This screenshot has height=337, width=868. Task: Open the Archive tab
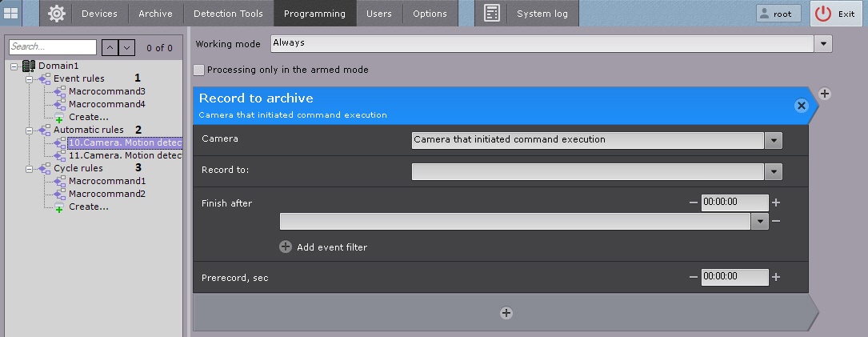click(155, 14)
